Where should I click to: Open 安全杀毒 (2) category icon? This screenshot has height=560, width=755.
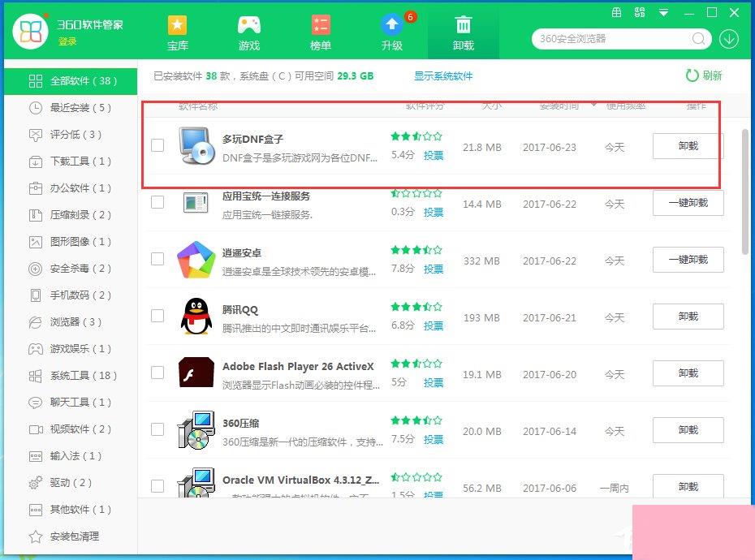click(36, 269)
